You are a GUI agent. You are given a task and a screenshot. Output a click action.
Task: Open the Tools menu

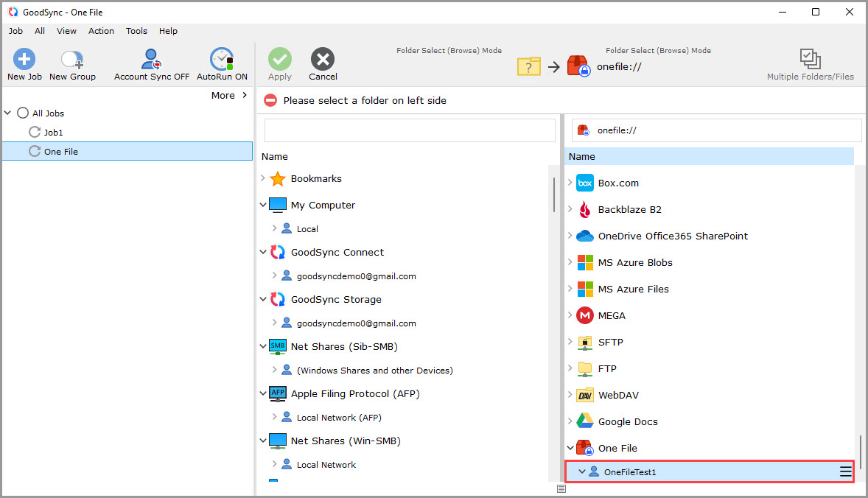136,31
